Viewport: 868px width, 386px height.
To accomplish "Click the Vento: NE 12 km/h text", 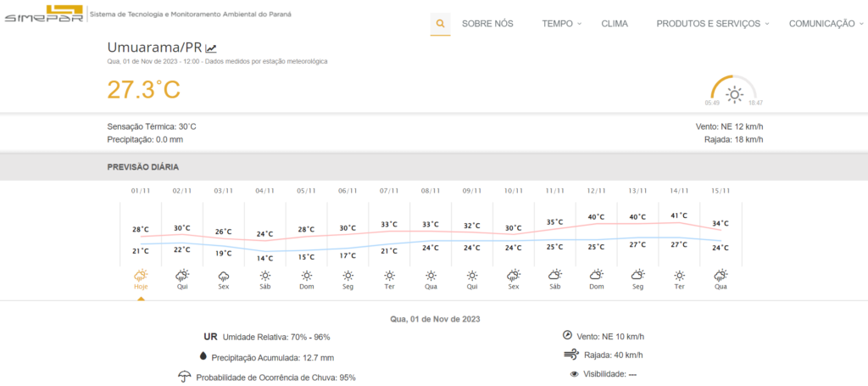I will click(x=729, y=126).
